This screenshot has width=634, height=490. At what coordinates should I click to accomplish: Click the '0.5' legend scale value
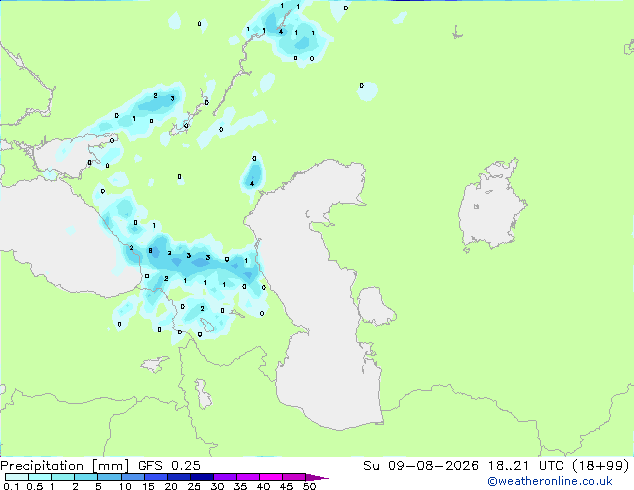tap(35, 486)
